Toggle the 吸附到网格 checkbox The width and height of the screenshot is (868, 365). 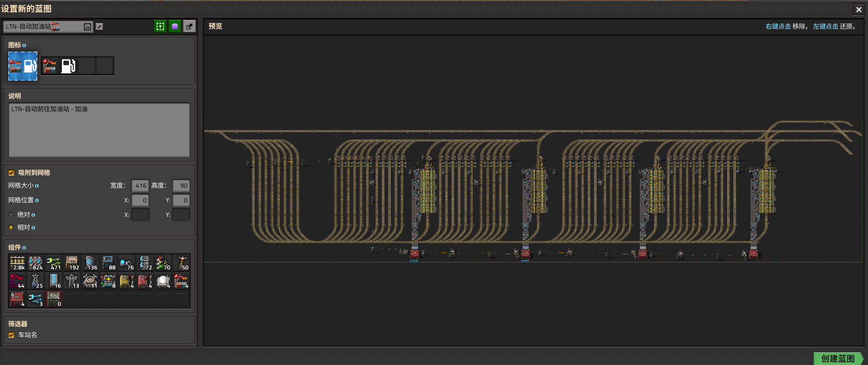[x=11, y=173]
